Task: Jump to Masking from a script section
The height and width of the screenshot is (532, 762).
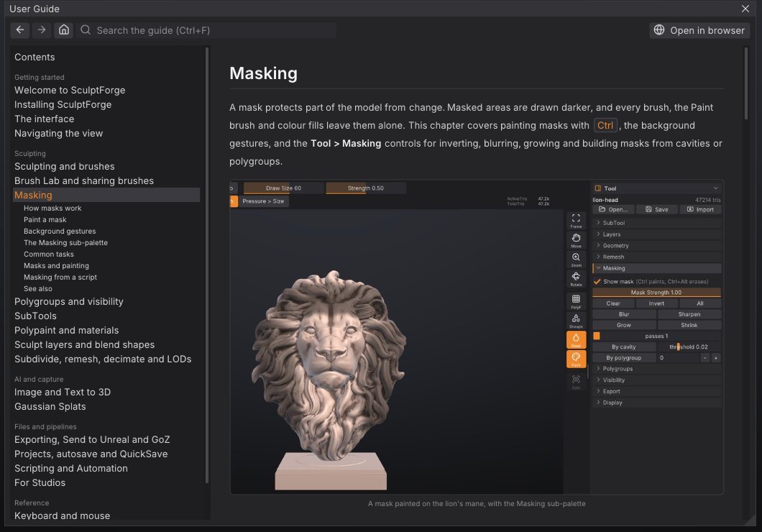Action: click(x=60, y=277)
